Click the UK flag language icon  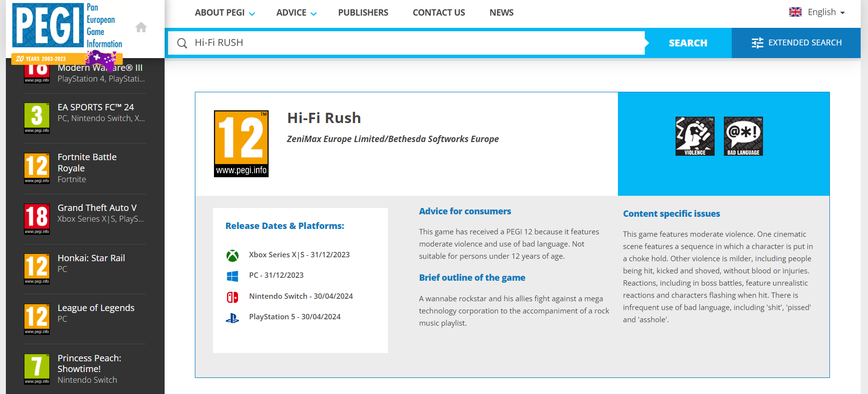pyautogui.click(x=795, y=12)
